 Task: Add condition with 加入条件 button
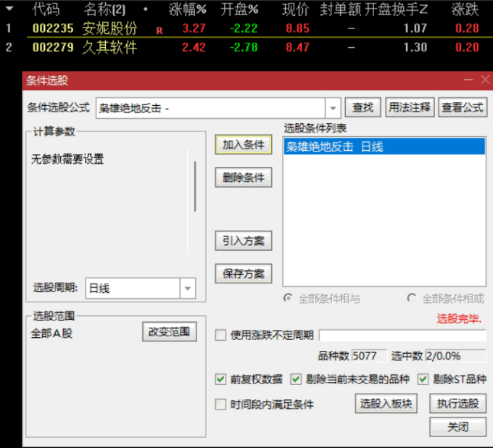244,145
